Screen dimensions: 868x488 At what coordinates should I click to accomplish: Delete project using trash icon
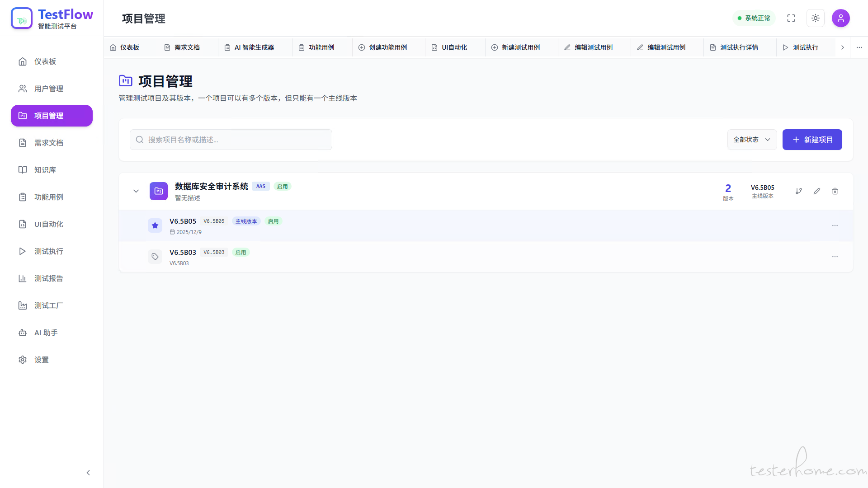(835, 191)
